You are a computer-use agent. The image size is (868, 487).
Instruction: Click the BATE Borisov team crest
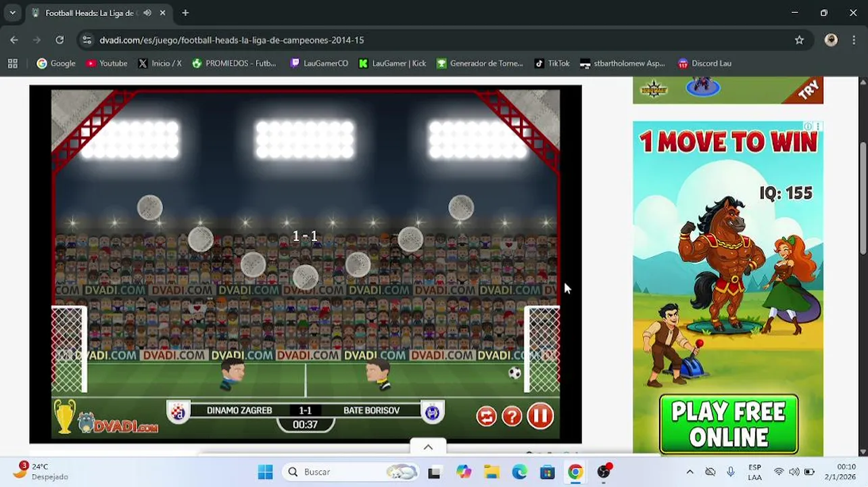click(x=433, y=413)
